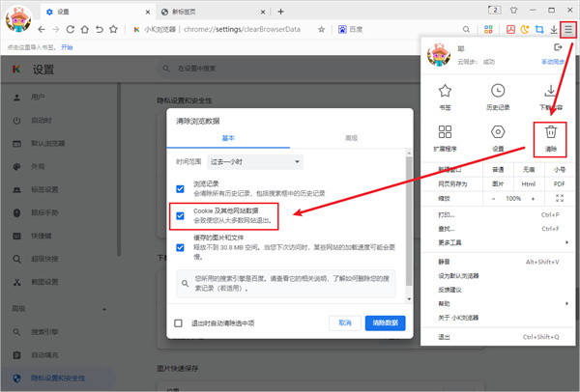
Task: Enable 退出时自动清除选中项 checkbox
Action: (178, 323)
